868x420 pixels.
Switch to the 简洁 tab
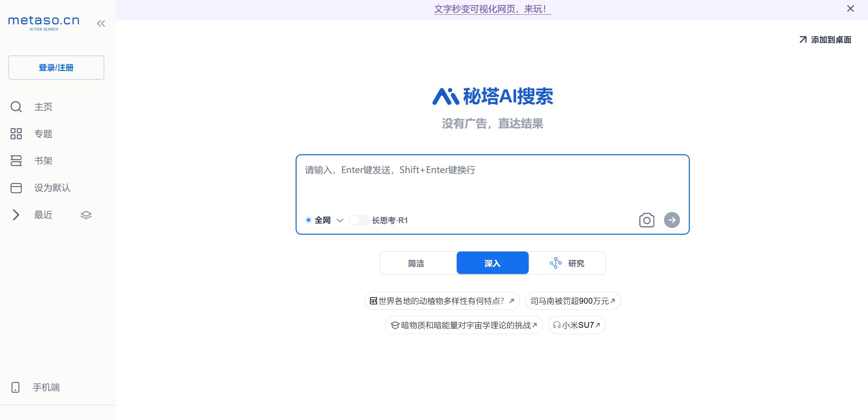[416, 263]
